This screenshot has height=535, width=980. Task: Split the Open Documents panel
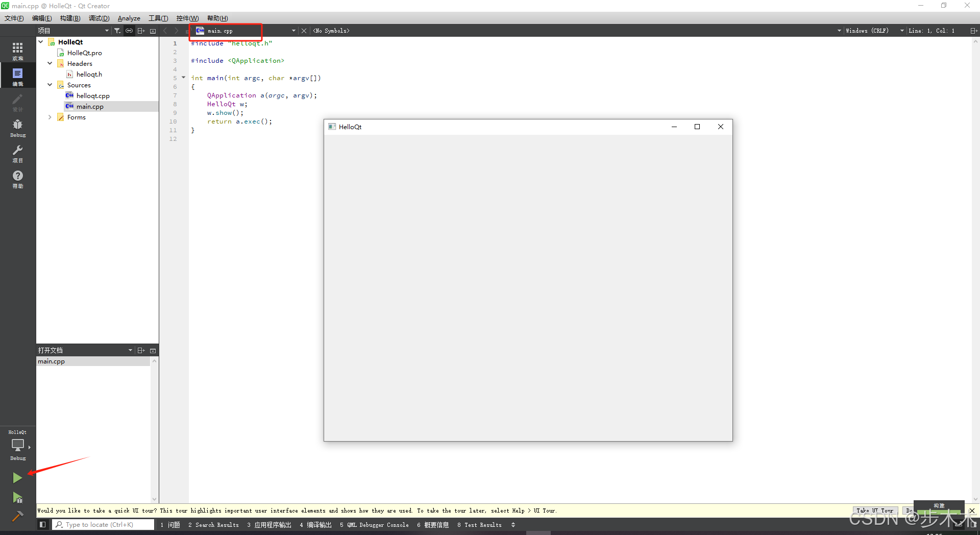141,350
